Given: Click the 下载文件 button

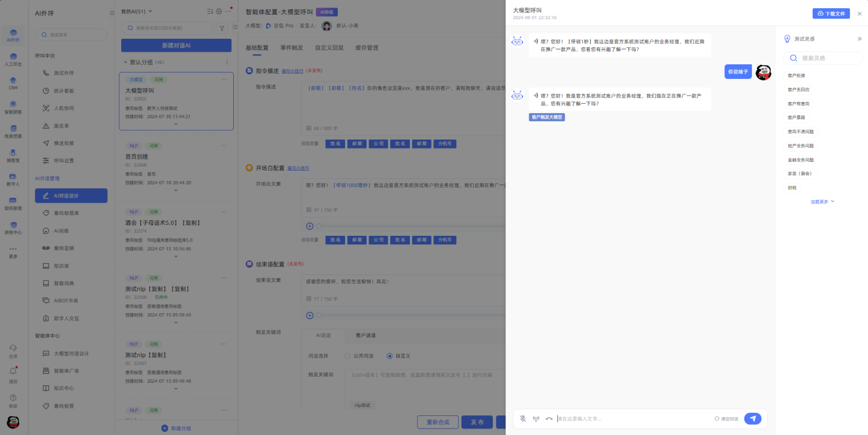Looking at the screenshot, I should pyautogui.click(x=831, y=14).
